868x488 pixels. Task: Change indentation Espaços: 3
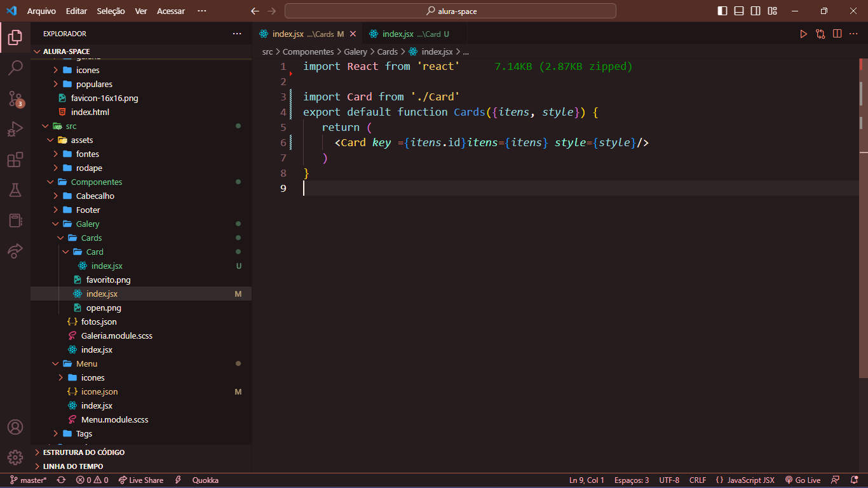[632, 480]
